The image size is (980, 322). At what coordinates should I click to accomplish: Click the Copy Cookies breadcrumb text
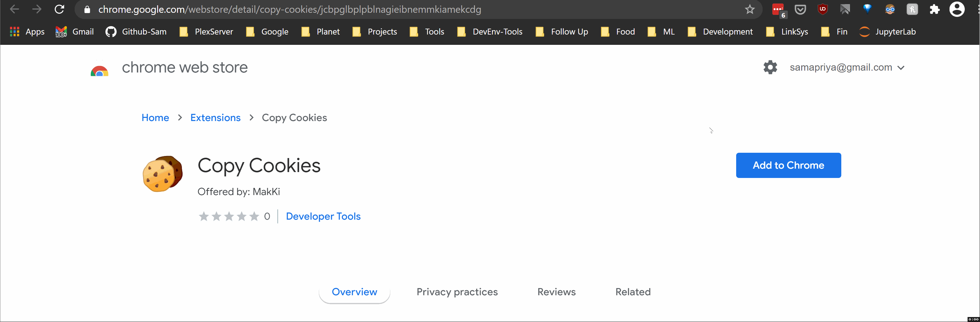pyautogui.click(x=294, y=118)
